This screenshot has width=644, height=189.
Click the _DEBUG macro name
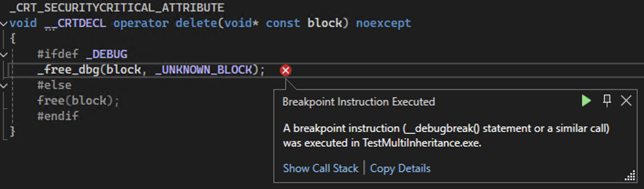pos(106,55)
